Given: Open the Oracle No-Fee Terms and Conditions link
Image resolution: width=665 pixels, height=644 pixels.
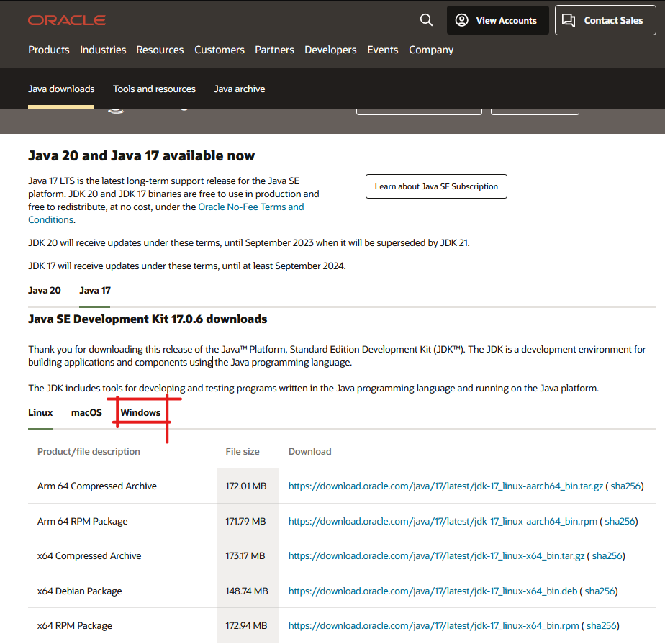Looking at the screenshot, I should point(250,207).
